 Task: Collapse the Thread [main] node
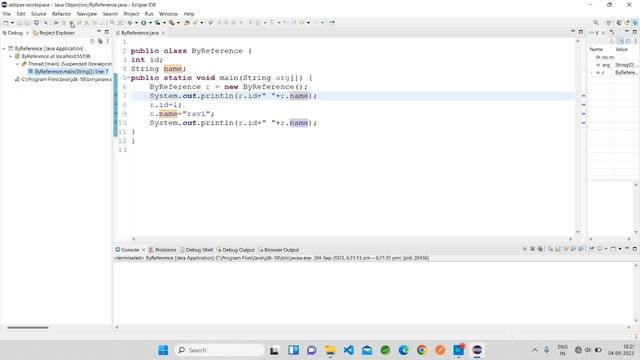tap(18, 64)
